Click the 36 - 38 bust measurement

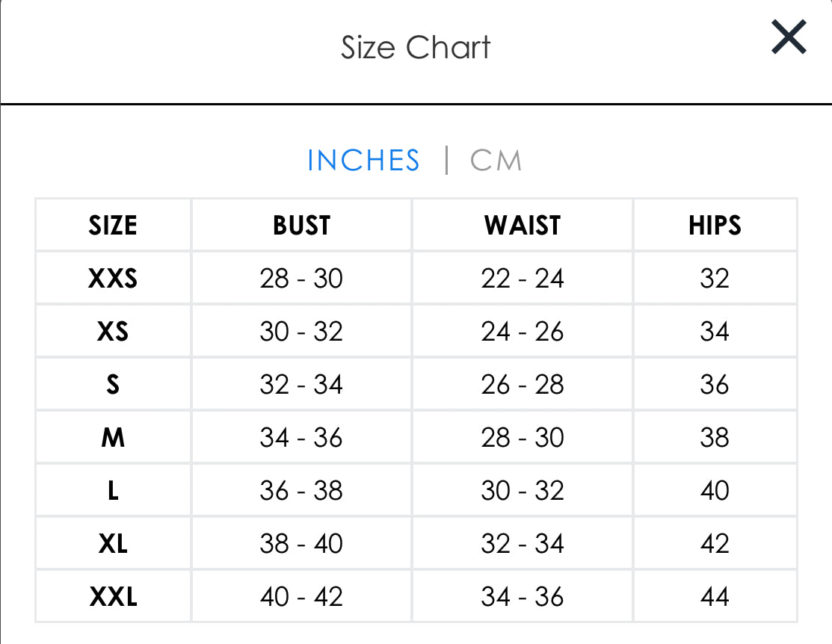pos(301,491)
